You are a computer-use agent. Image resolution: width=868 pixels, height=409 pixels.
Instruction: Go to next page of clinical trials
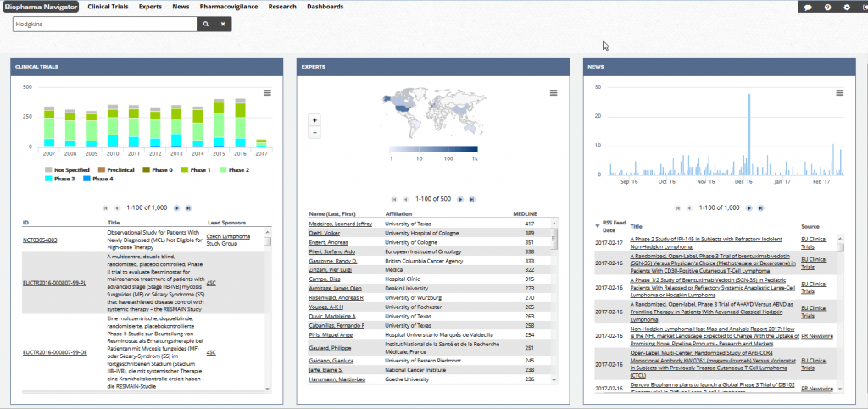pos(177,207)
